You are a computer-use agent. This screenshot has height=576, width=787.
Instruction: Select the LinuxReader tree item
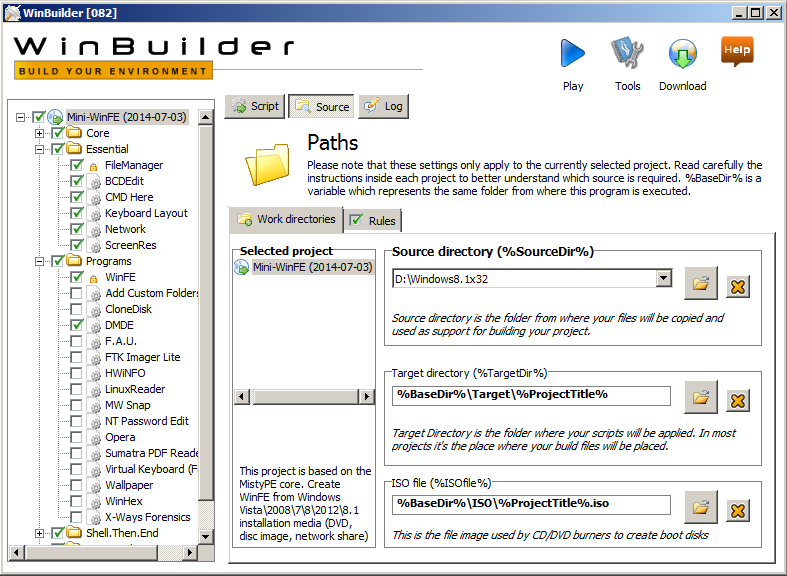tap(135, 389)
